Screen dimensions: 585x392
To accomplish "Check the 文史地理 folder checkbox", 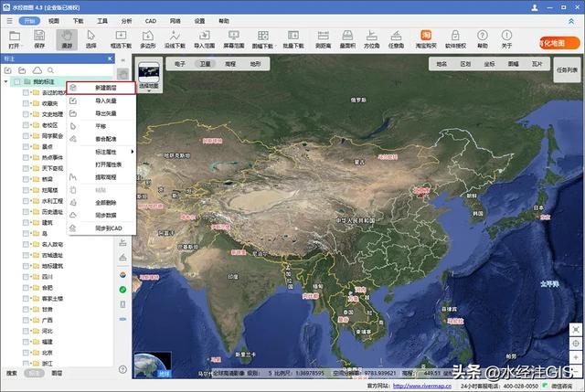I will pos(26,114).
